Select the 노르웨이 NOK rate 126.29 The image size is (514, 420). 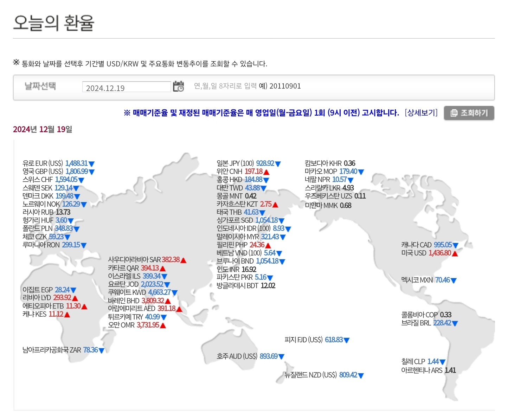(71, 204)
